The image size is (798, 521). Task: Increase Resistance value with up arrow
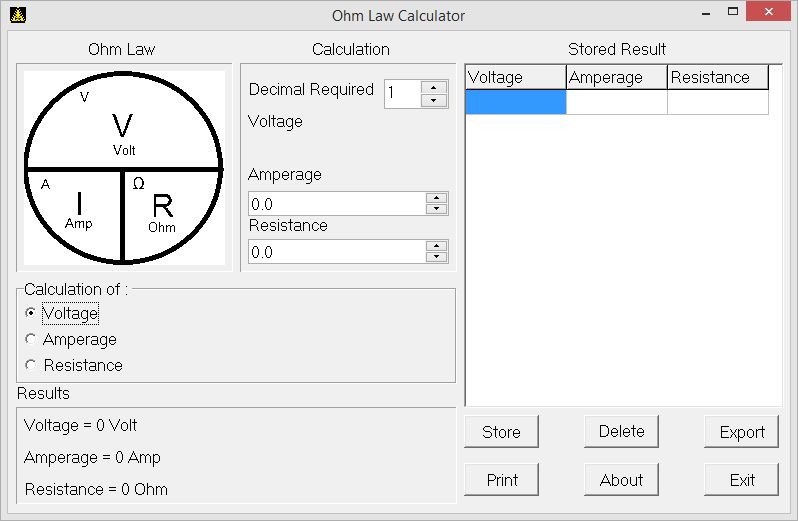436,246
